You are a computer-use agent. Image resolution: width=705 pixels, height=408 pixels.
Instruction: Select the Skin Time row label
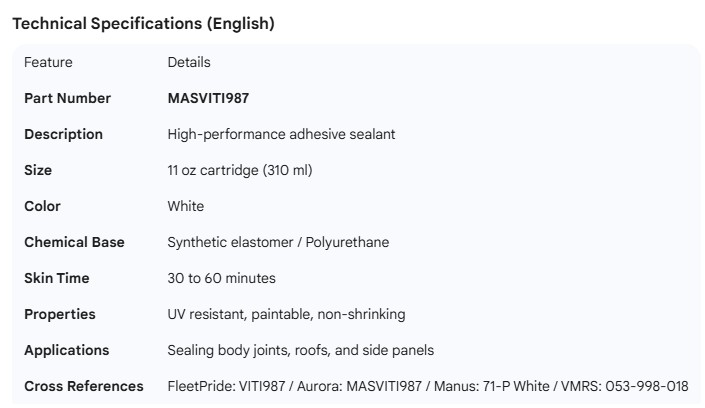click(58, 278)
